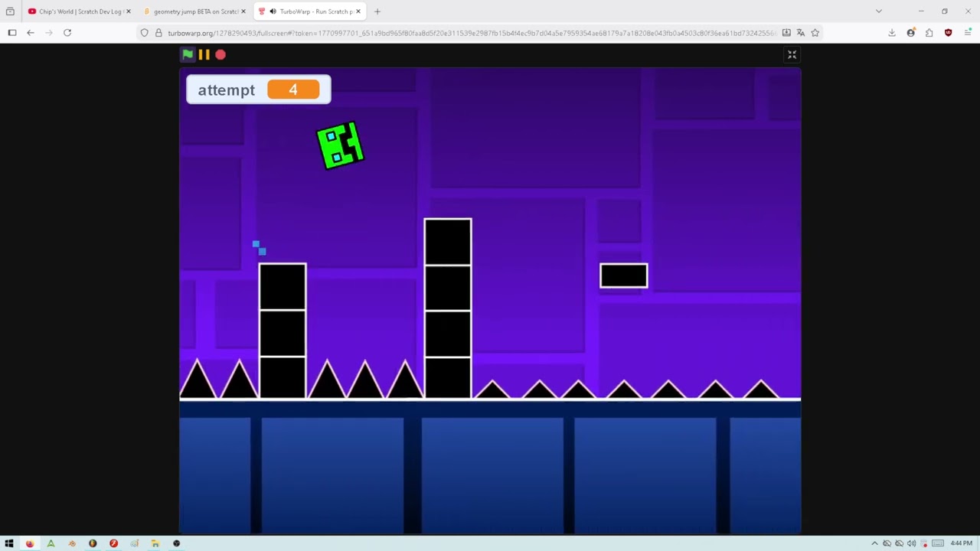
Task: Click the green flag to start the project
Action: coord(188,54)
